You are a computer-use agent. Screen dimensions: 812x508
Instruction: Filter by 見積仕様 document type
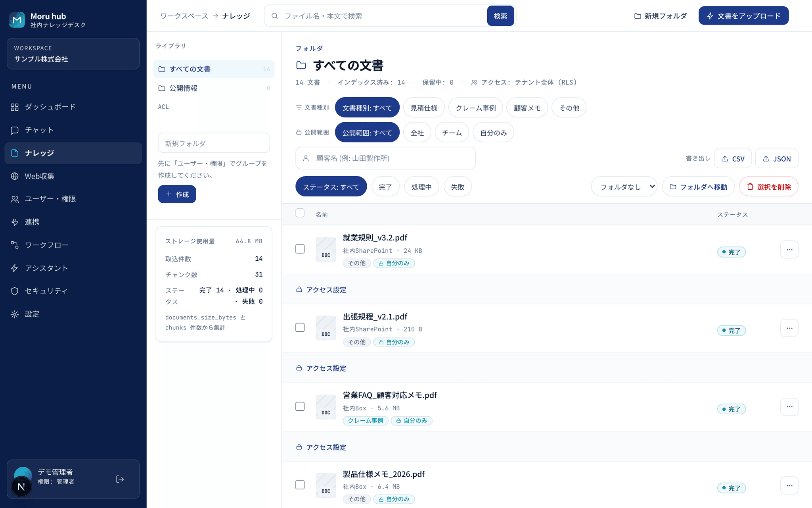pos(424,108)
